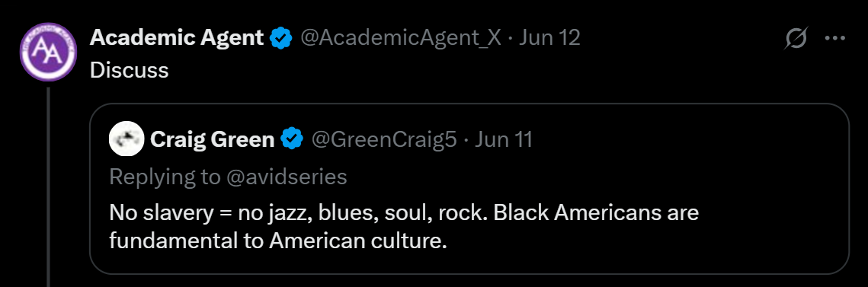Viewport: 868px width, 287px height.
Task: Open Craig Green's small profile avatar
Action: pos(127,139)
